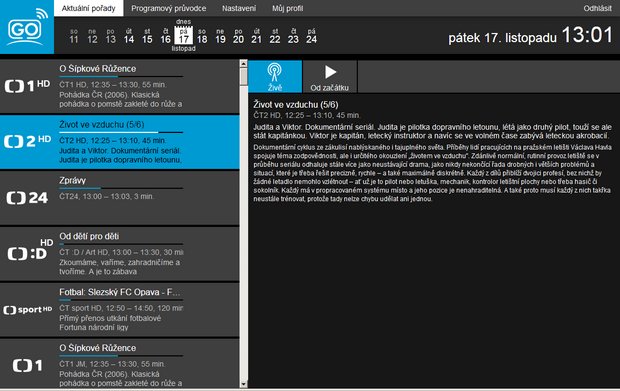Jump to Tuesday the 14th in the date strip

point(129,36)
